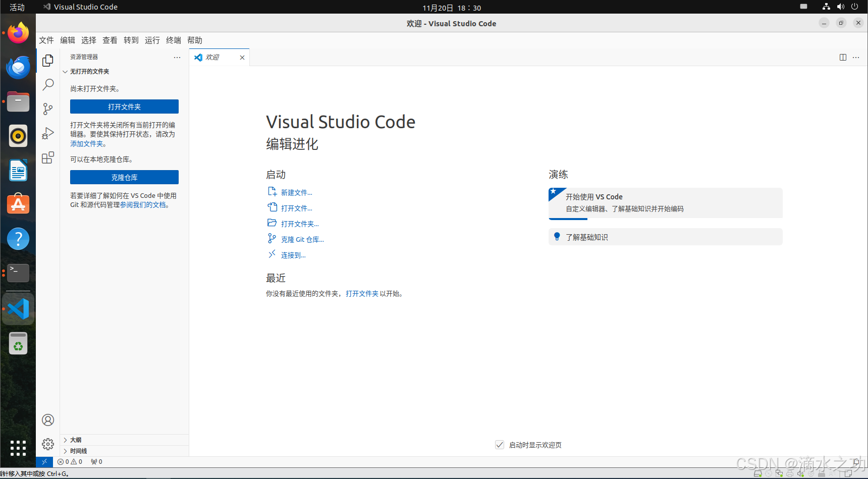Show applications grid in the dock
The image size is (868, 479).
pyautogui.click(x=18, y=448)
